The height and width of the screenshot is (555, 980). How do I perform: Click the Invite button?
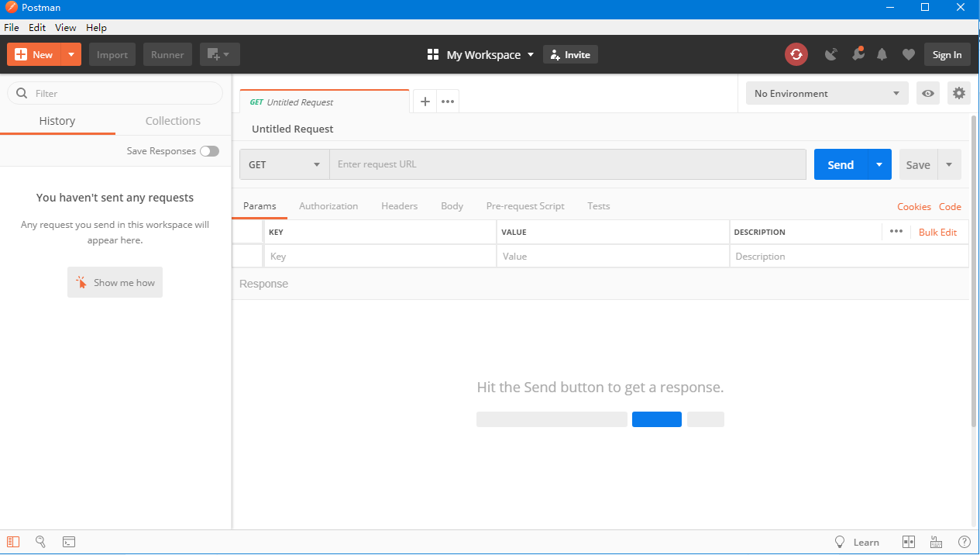570,54
